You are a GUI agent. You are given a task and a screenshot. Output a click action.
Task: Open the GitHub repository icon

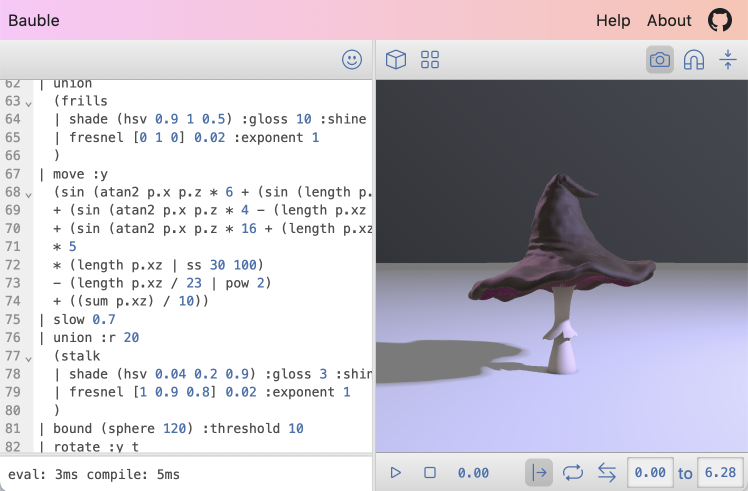coord(720,20)
